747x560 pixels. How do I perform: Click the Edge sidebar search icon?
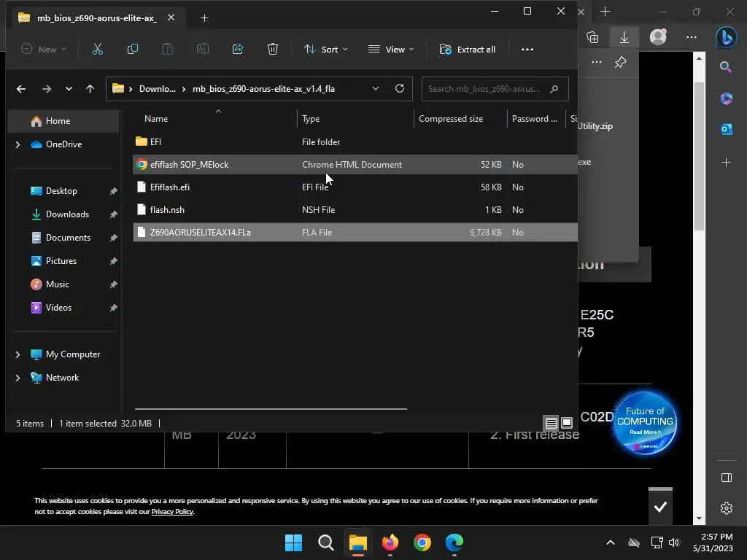coord(726,66)
